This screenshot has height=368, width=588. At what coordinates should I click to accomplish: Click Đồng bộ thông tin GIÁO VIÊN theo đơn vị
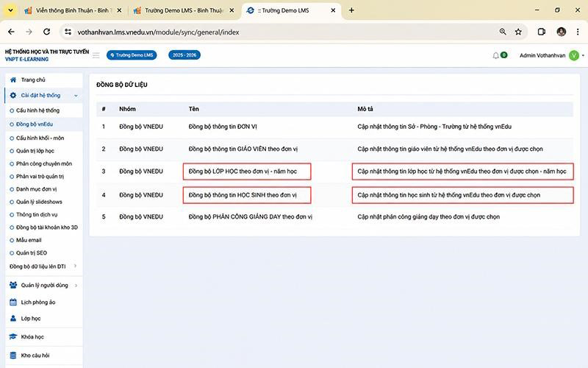point(243,149)
